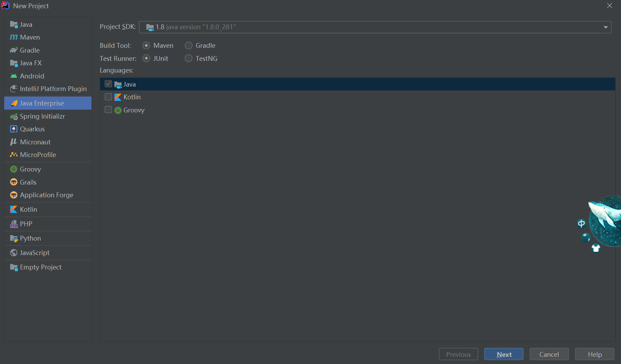Click the Maven 'm' icon
The image size is (621, 364).
click(14, 37)
